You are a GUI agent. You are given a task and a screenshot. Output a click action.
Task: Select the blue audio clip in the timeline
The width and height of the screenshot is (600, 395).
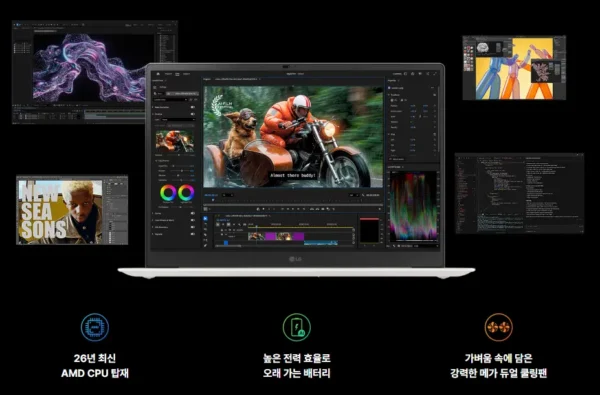321,243
